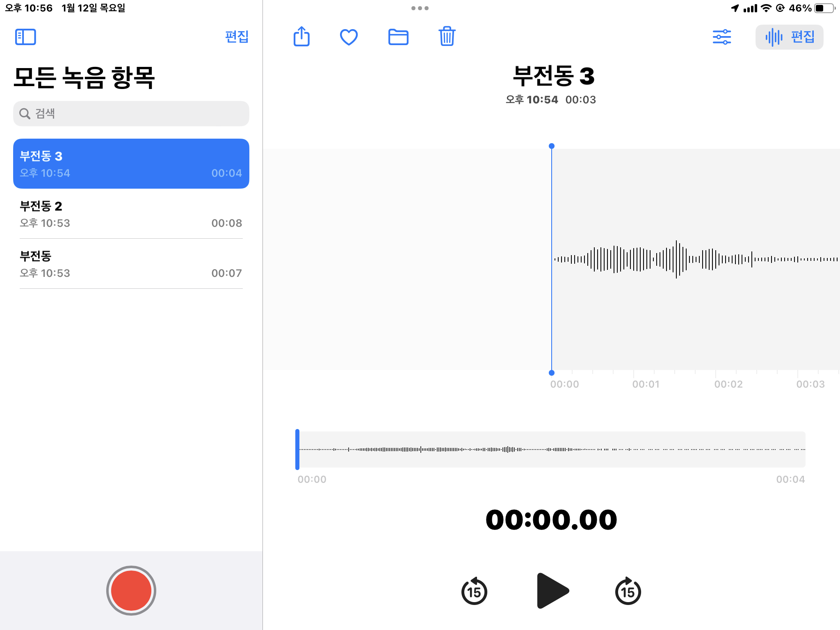Screen dimensions: 840x630
Task: Tap the location arrow status icon
Action: pos(735,8)
